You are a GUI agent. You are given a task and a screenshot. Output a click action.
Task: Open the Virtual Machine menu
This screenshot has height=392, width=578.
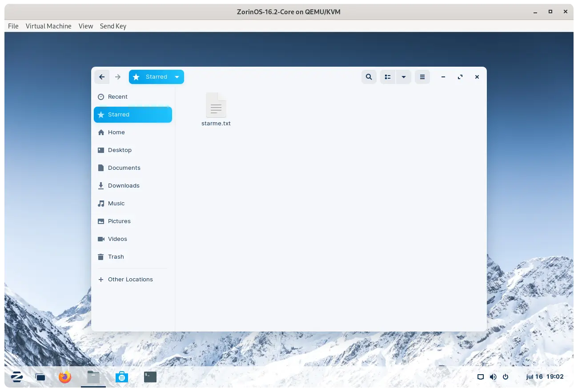(x=48, y=26)
